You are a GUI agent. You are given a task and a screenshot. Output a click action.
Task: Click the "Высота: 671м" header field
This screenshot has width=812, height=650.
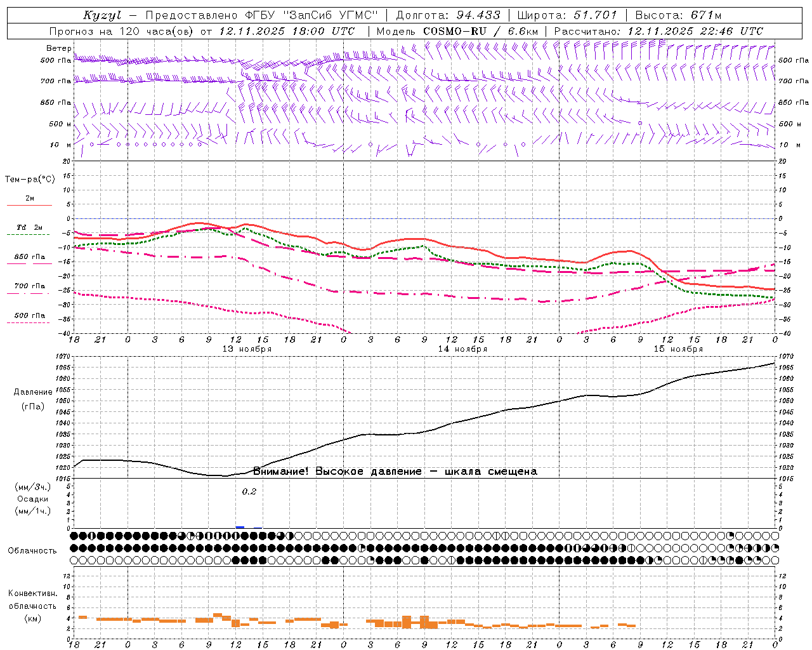click(678, 15)
